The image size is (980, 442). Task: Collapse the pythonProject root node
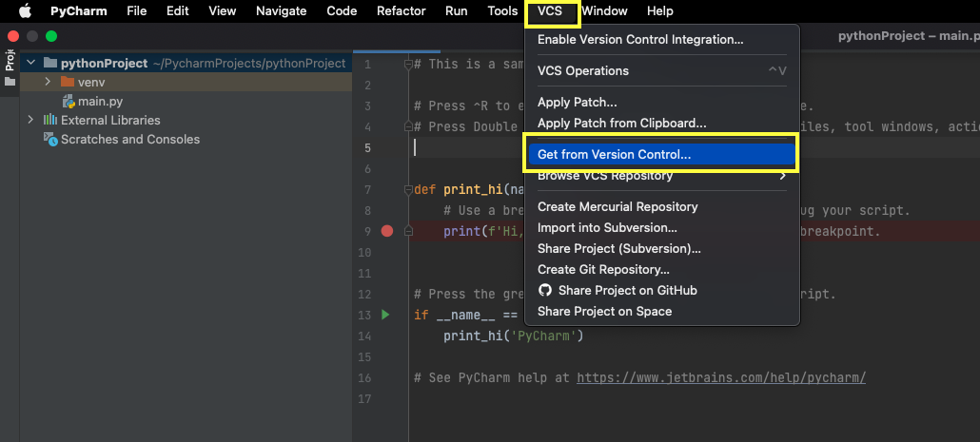pos(30,63)
